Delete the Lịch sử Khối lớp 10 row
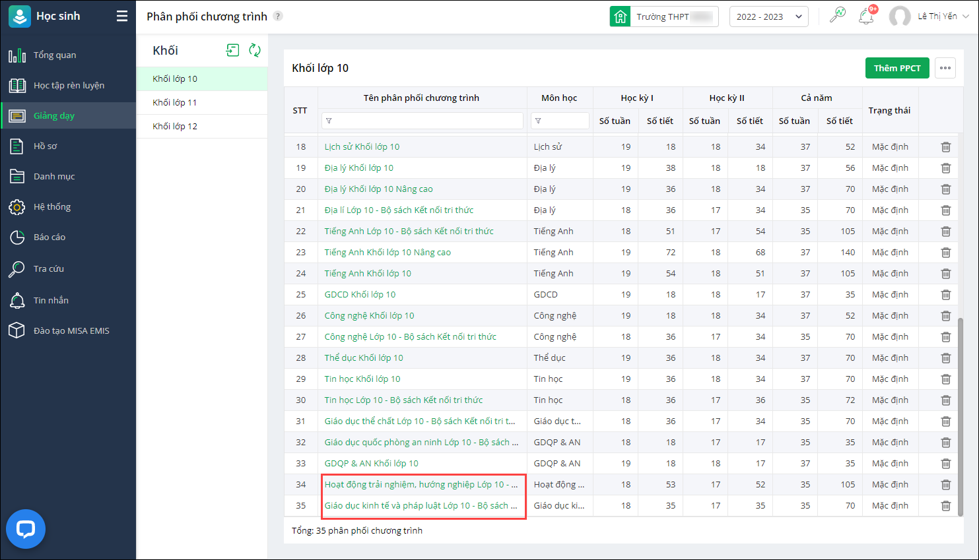The width and height of the screenshot is (979, 560). (945, 147)
